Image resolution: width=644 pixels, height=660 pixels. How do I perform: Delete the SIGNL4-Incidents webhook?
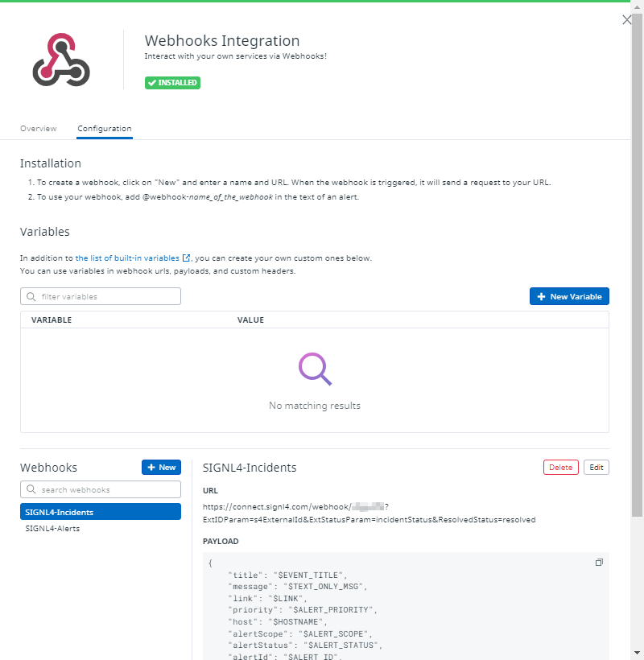tap(560, 467)
